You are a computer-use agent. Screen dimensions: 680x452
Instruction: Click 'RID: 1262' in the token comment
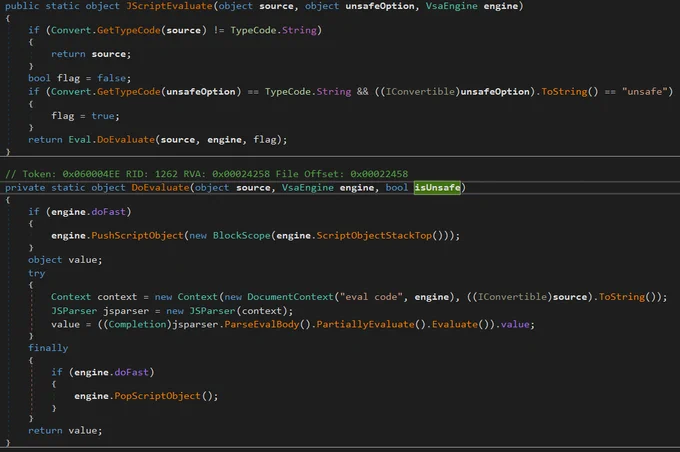(x=152, y=174)
